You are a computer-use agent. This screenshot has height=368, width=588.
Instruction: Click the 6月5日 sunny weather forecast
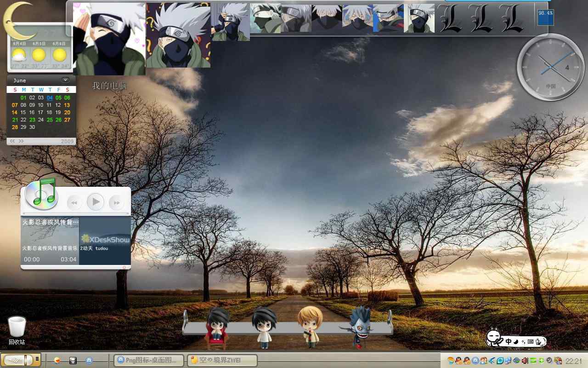[x=39, y=55]
